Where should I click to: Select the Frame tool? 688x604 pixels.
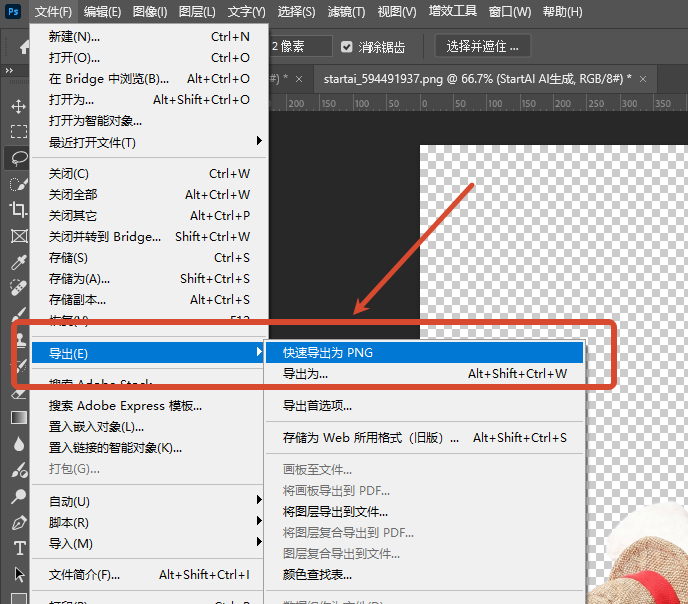tap(19, 236)
